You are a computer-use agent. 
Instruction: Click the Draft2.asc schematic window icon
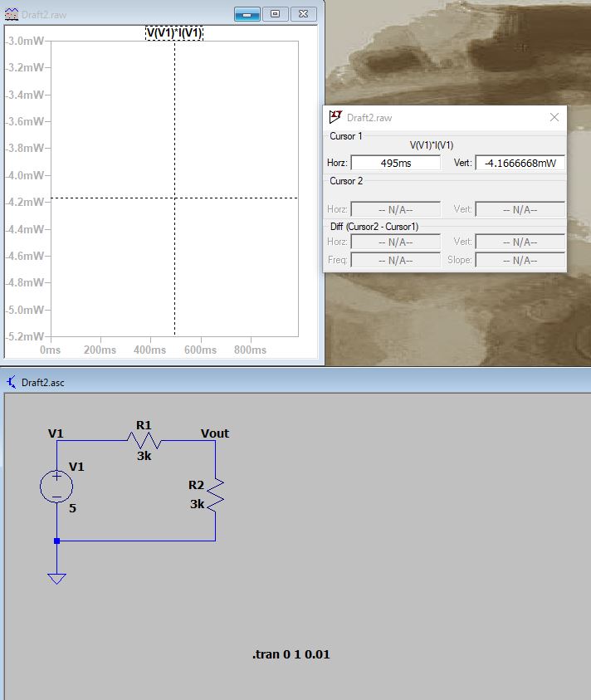pos(11,382)
